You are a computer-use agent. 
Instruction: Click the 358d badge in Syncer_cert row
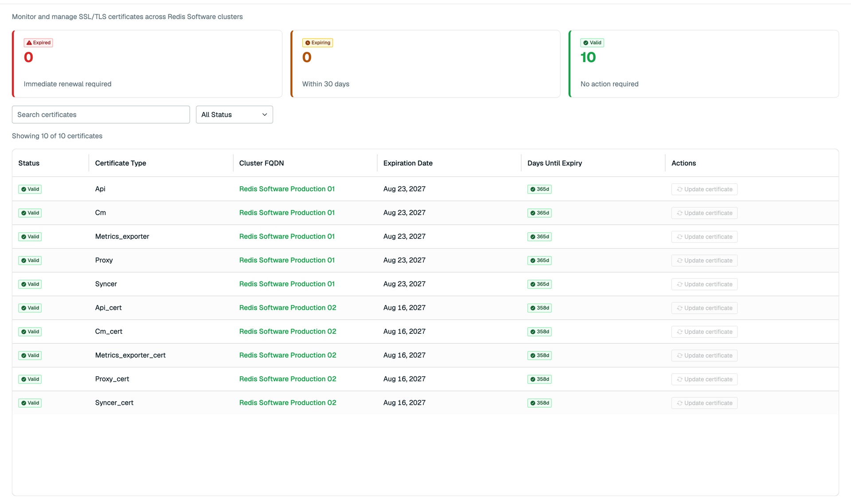point(539,403)
